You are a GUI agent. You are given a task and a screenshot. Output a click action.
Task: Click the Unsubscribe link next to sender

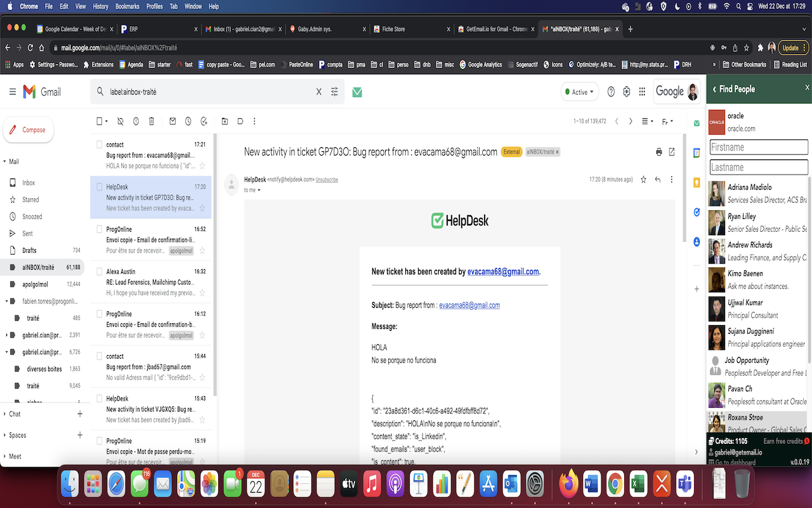(x=327, y=180)
